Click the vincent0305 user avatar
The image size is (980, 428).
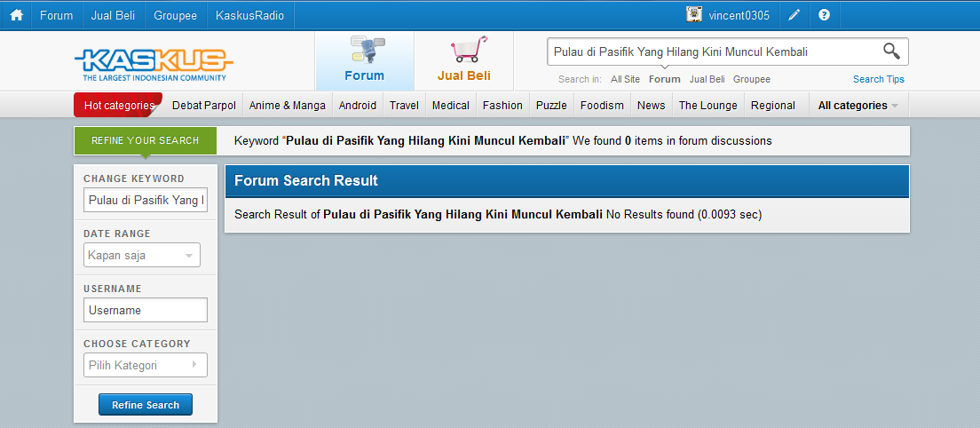tap(694, 15)
